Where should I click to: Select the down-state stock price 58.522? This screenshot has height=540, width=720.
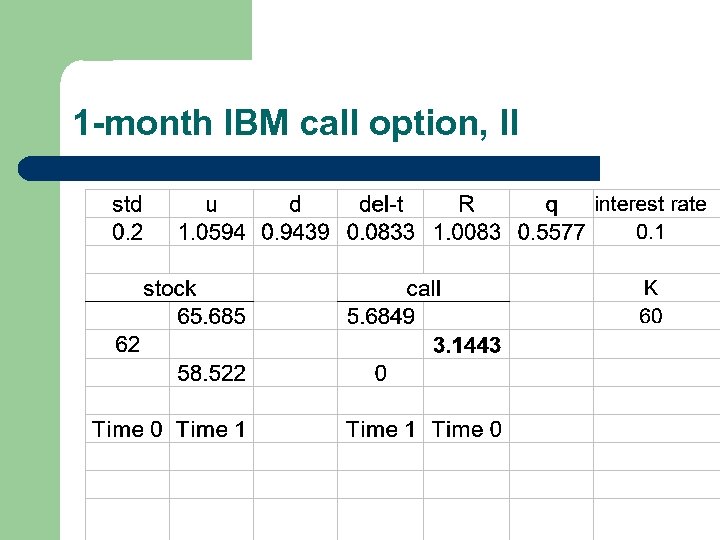pyautogui.click(x=211, y=374)
